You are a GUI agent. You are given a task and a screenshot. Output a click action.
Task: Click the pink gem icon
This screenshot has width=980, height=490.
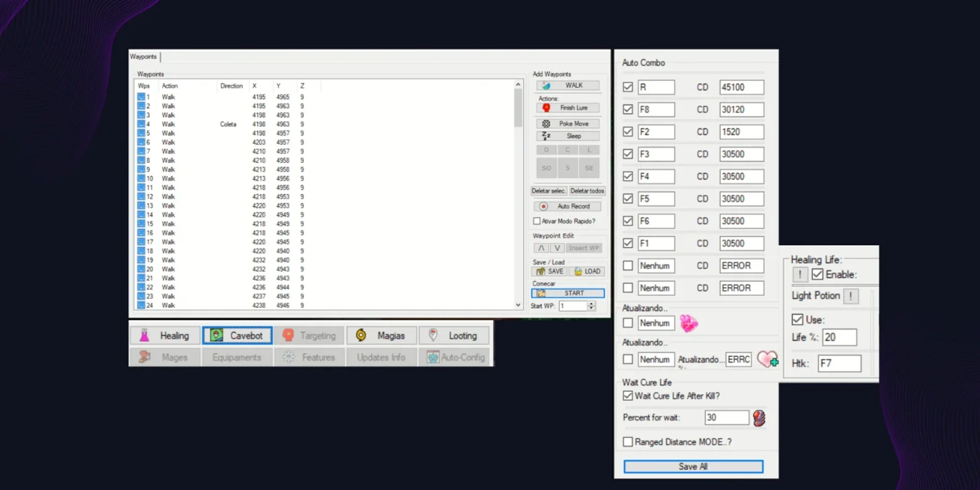689,323
